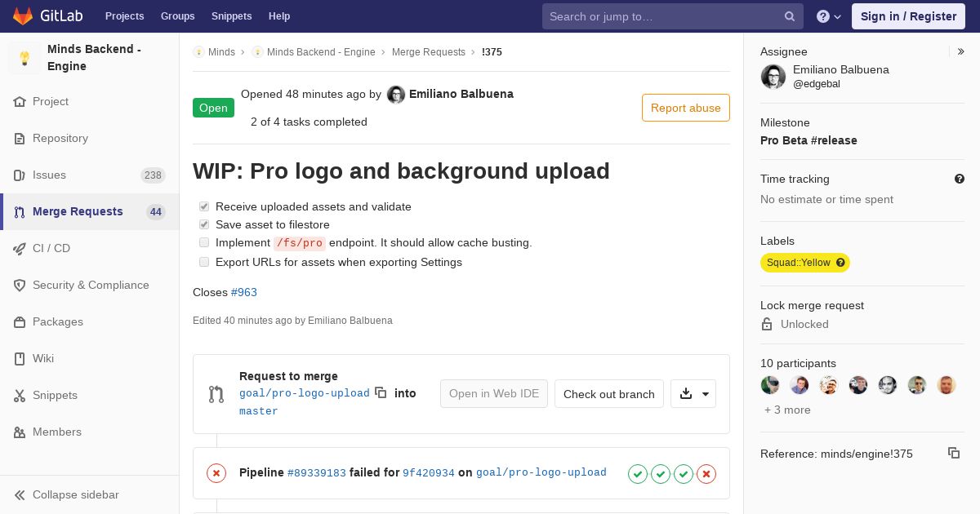Click the failed pipeline status icon

click(x=216, y=473)
